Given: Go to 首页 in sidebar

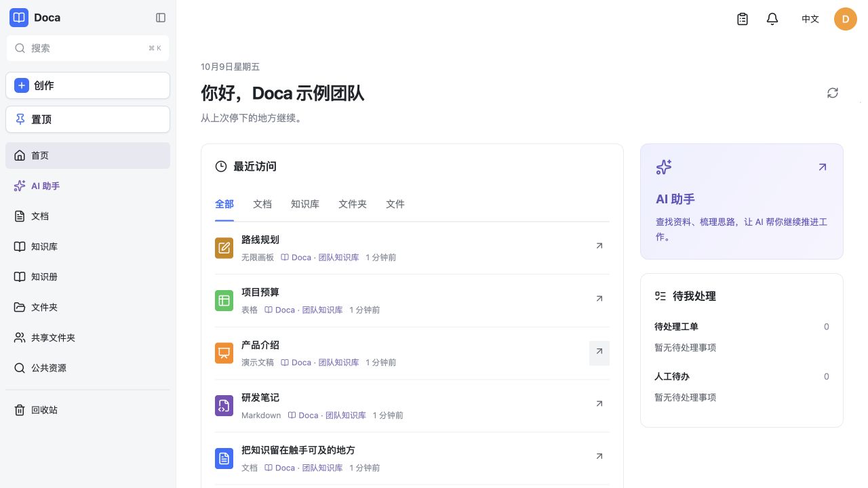Looking at the screenshot, I should (88, 155).
